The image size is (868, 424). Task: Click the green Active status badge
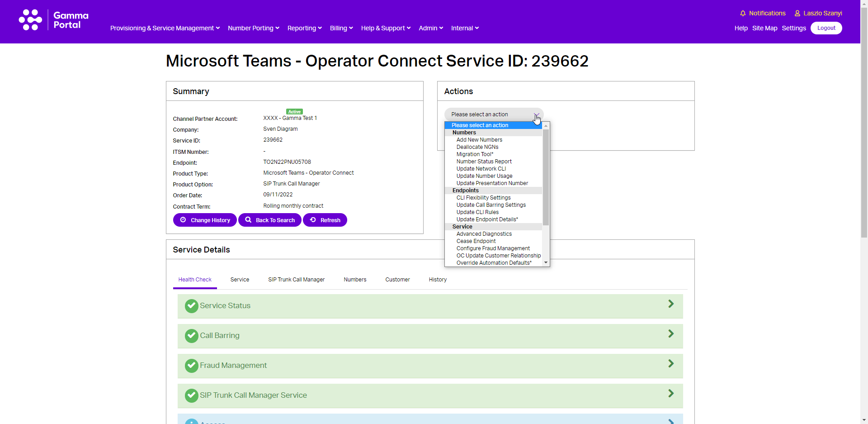(294, 112)
